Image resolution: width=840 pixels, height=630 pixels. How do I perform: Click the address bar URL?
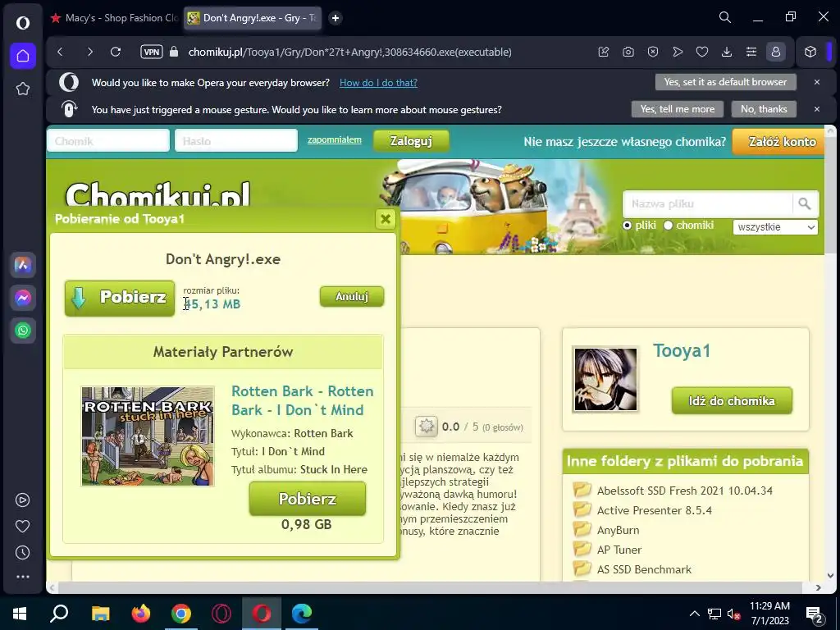[349, 52]
